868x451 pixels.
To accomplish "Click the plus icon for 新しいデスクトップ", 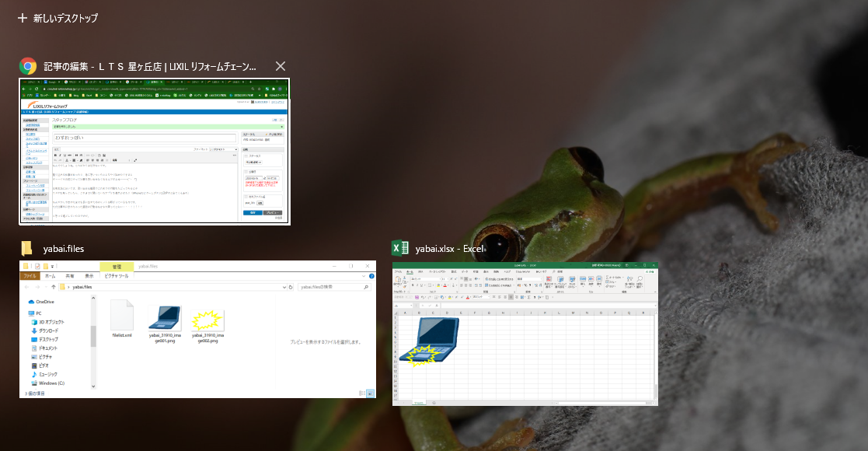I will coord(23,18).
